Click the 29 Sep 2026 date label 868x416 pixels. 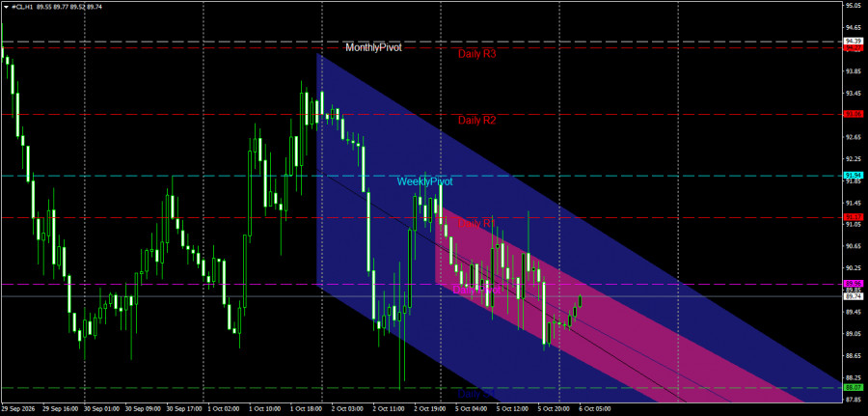click(17, 409)
